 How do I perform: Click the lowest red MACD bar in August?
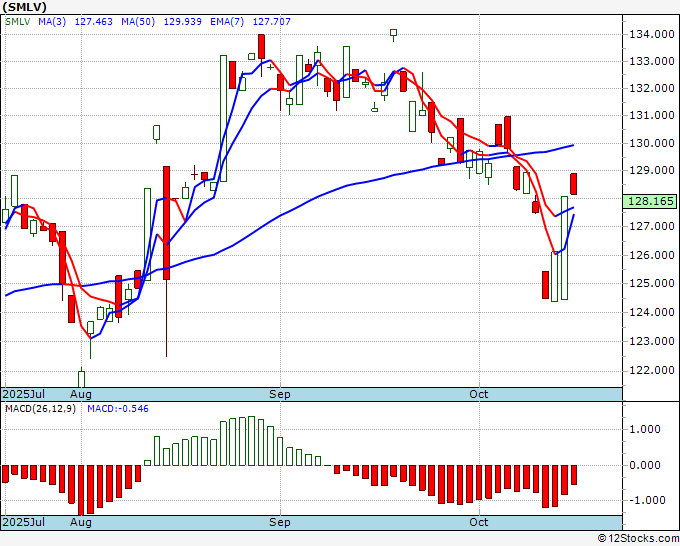tap(81, 490)
